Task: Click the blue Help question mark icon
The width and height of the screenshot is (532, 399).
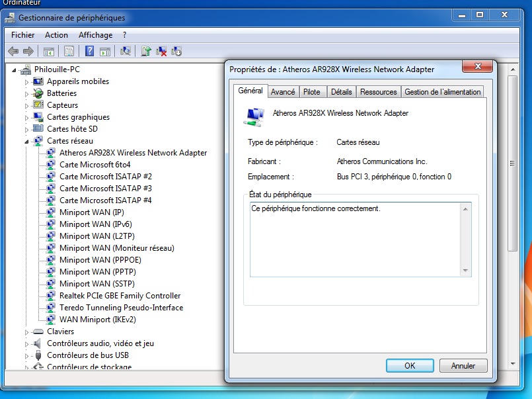Action: pyautogui.click(x=89, y=52)
